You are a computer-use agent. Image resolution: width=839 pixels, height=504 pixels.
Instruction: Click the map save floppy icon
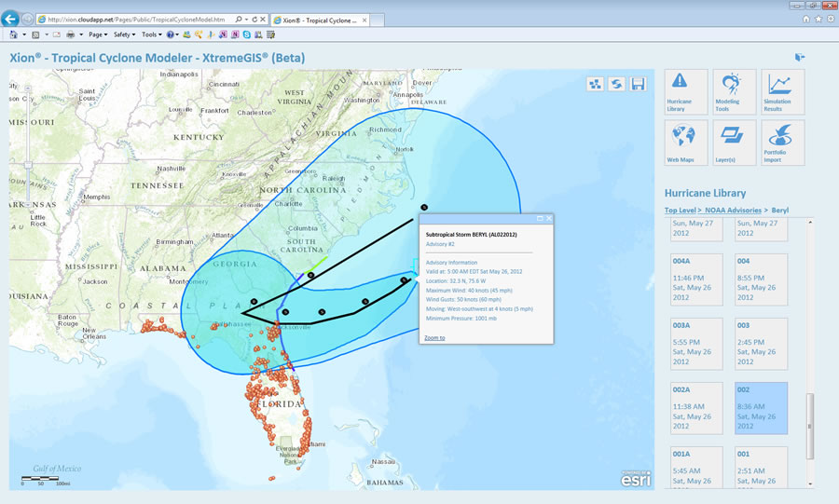coord(638,84)
